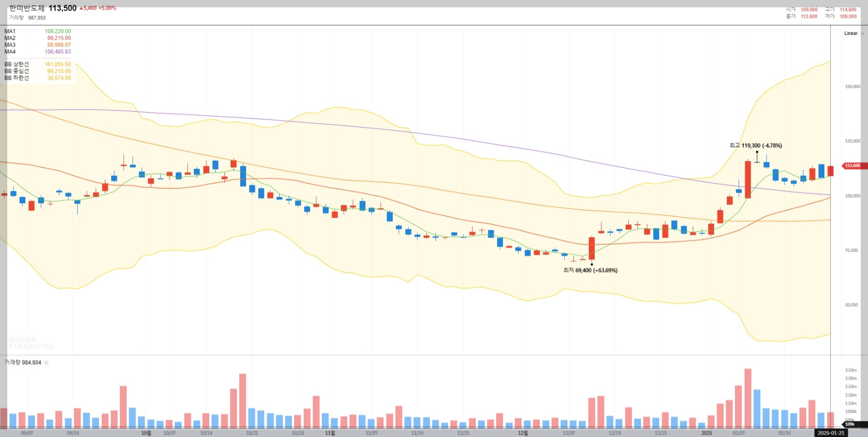868x437 pixels.
Task: Click the 12/14 date on time axis
Action: tap(615, 433)
